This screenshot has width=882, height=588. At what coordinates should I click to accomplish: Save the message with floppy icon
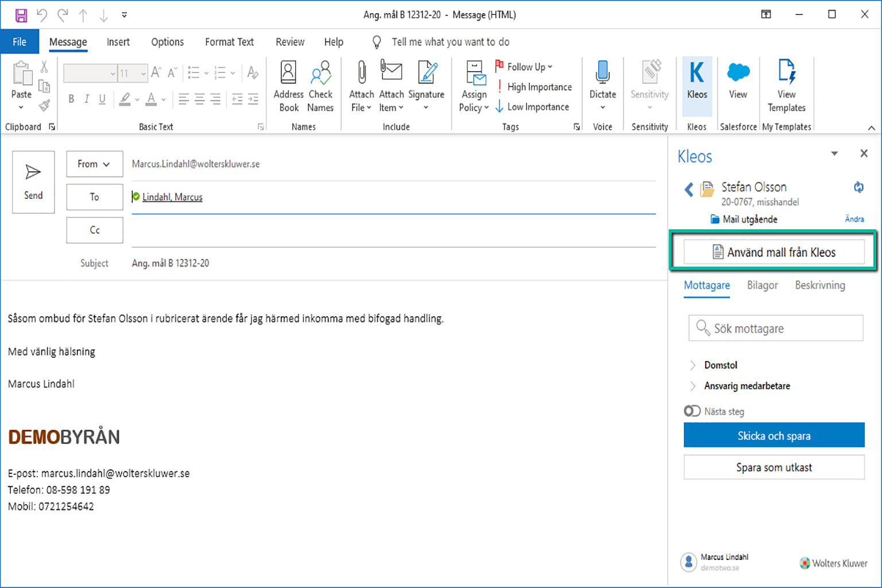[x=21, y=15]
